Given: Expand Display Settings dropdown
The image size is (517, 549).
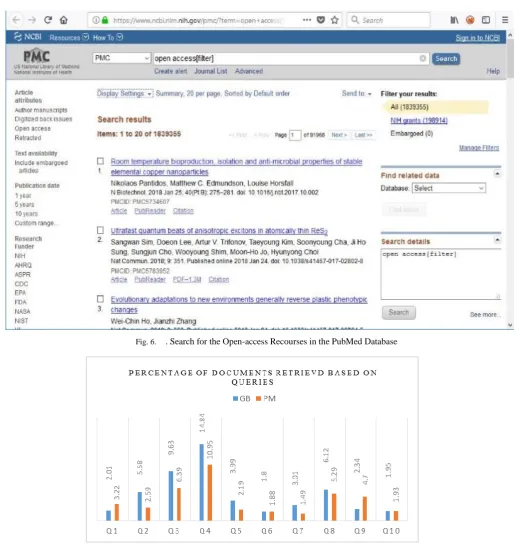Looking at the screenshot, I should [125, 93].
